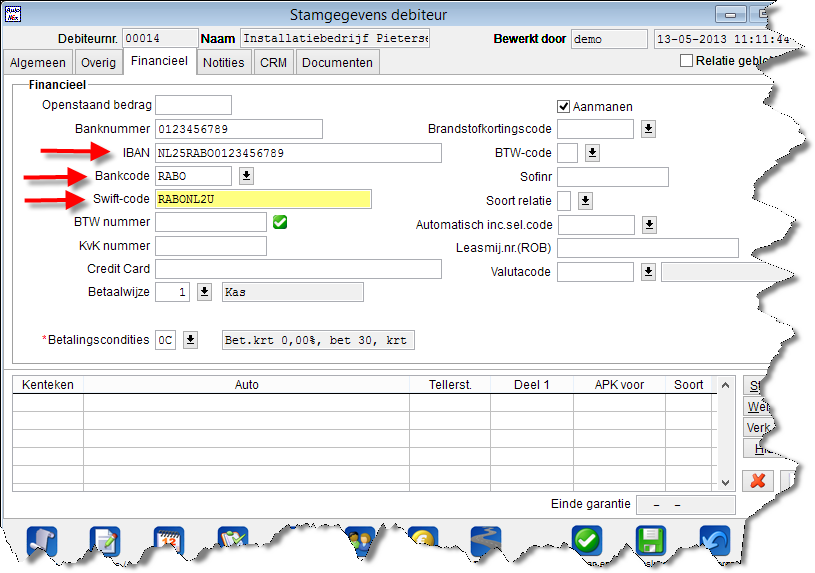Open the Brandstofkortingscode lookup dropdown

(x=648, y=129)
